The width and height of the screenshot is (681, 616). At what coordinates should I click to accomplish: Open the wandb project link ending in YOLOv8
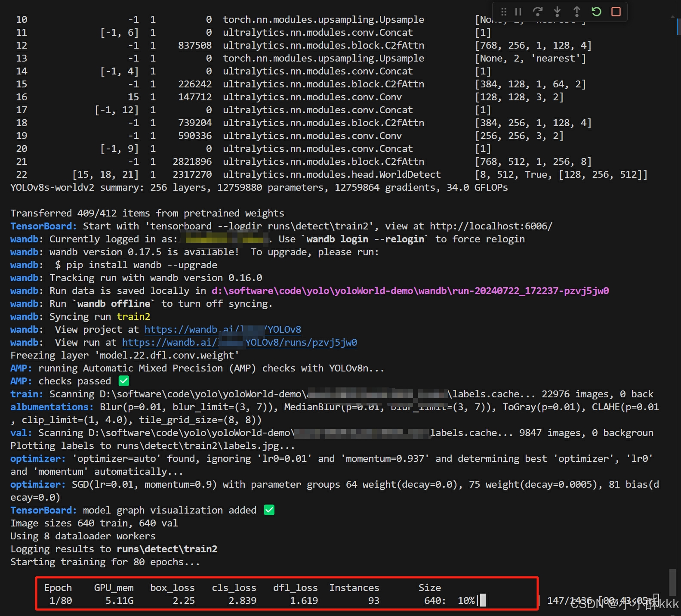[223, 330]
